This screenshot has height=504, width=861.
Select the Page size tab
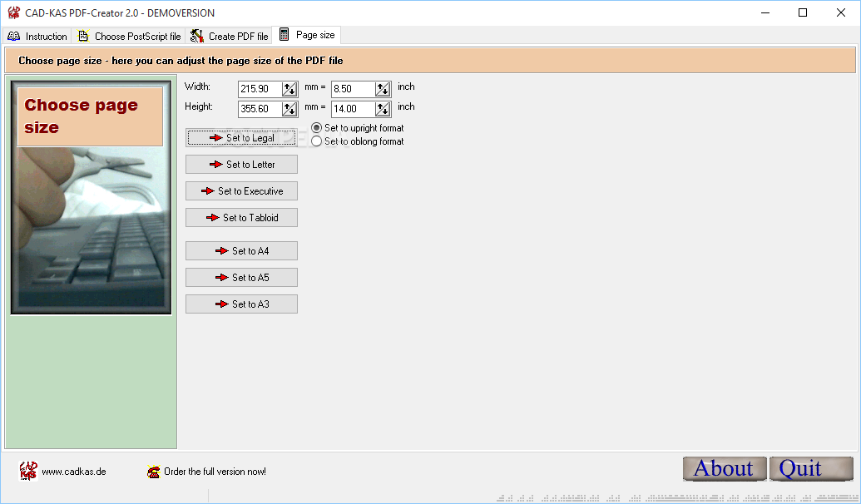tap(307, 35)
